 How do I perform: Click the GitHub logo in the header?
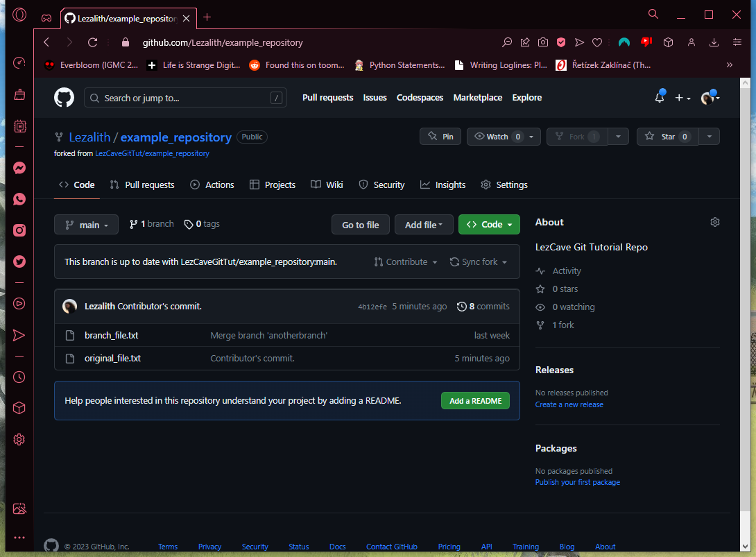pyautogui.click(x=64, y=97)
